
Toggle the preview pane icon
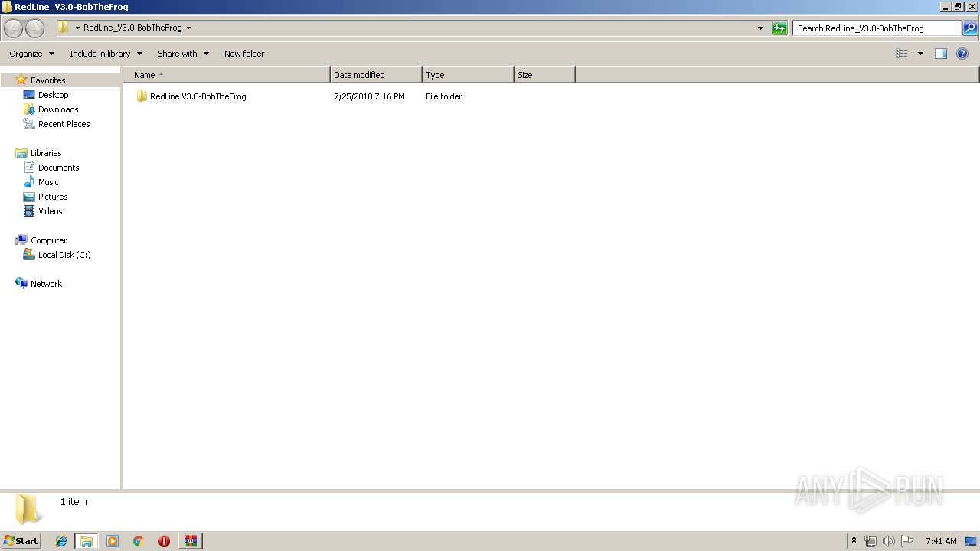pyautogui.click(x=941, y=54)
